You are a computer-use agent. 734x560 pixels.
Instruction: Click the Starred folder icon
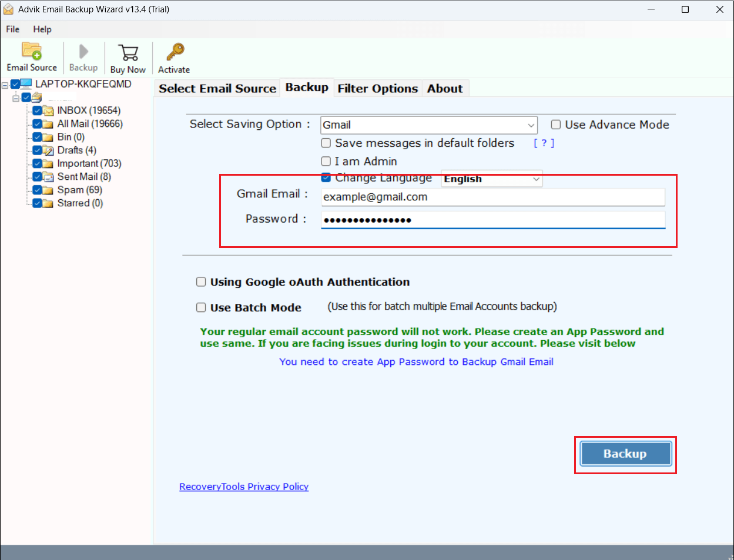[48, 203]
